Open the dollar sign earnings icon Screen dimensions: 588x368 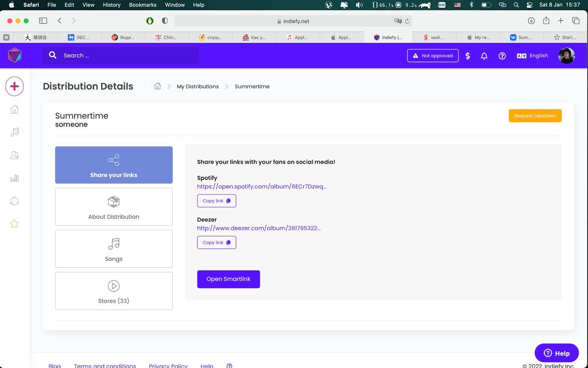(x=468, y=56)
